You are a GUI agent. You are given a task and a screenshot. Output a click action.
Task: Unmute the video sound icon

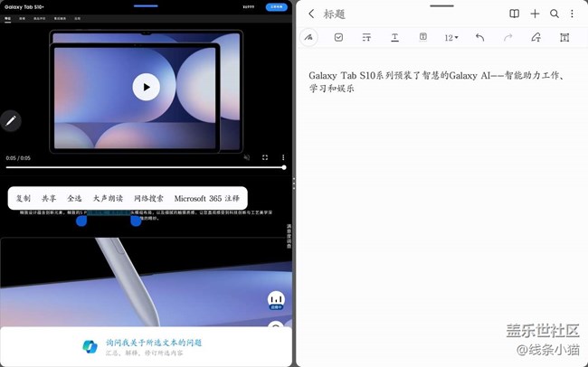[x=246, y=157]
